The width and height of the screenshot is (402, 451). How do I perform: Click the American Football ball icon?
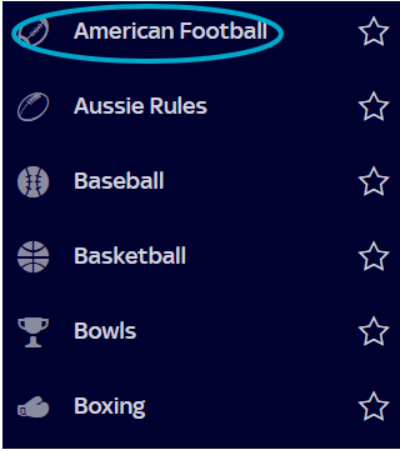click(33, 32)
